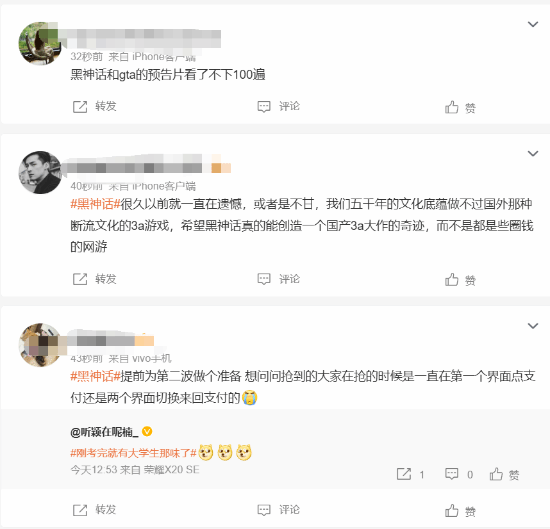
Task: Open #黑神话# hashtag in the 第二波 post
Action: [95, 376]
